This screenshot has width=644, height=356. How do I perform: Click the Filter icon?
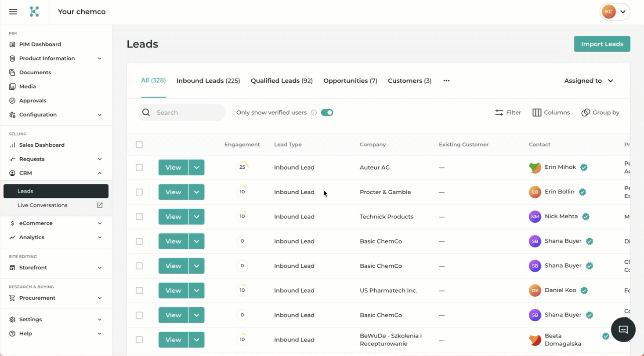(x=499, y=113)
